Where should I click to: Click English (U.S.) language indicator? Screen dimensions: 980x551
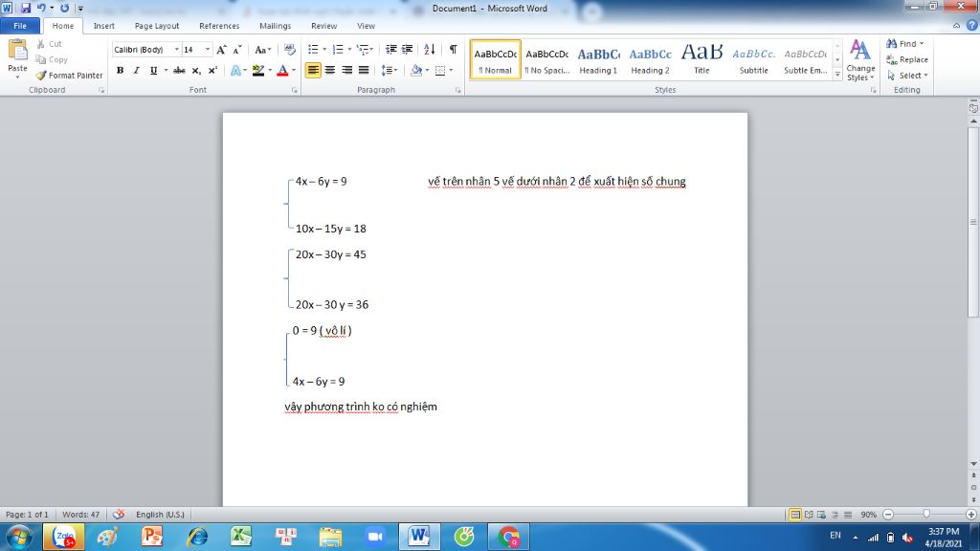[x=160, y=514]
